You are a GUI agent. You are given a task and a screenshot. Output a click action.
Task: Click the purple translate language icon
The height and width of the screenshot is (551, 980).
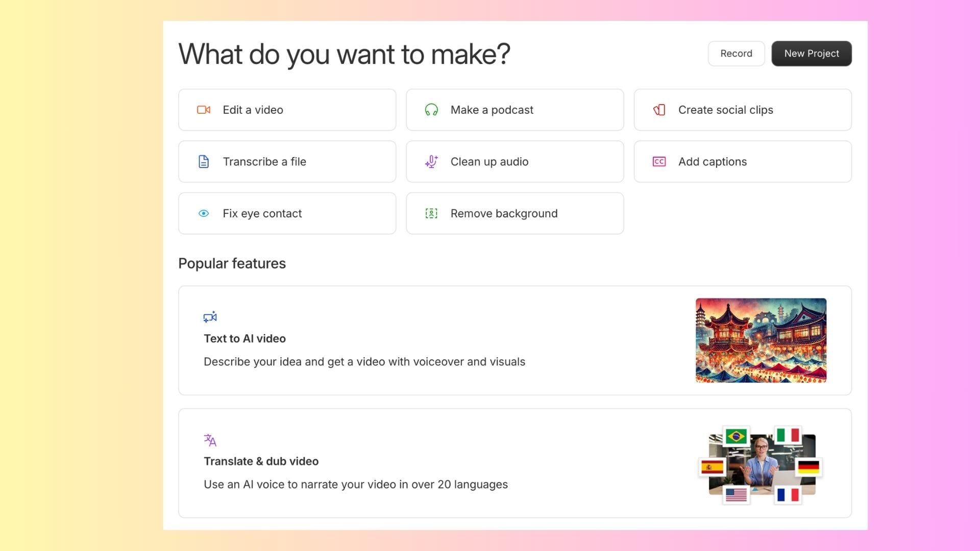[x=210, y=440]
